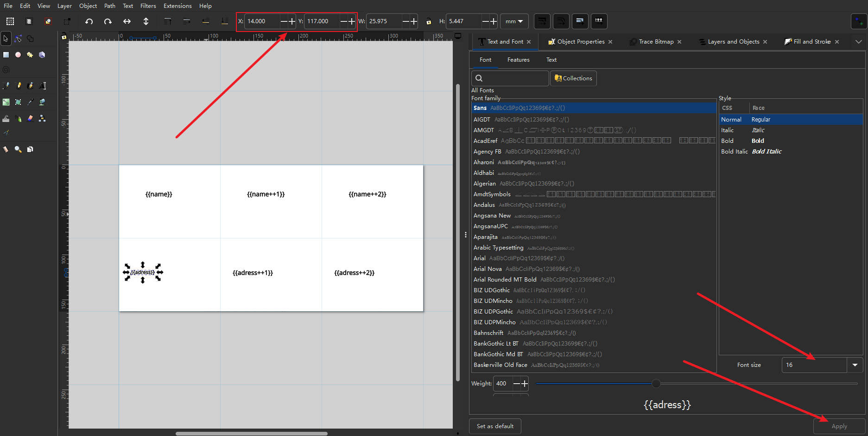
Task: Toggle move gradients with objects
Action: click(x=580, y=21)
